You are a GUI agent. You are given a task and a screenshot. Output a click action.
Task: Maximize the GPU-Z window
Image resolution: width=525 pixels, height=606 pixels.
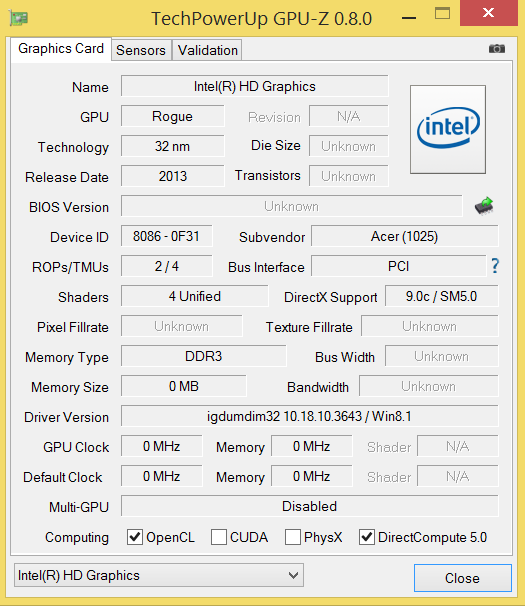[x=442, y=14]
